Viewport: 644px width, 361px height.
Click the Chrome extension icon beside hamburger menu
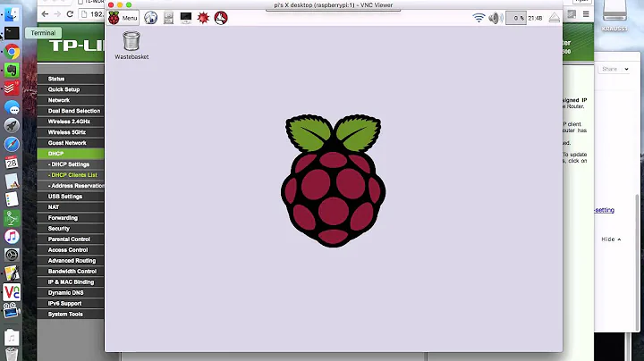pos(572,14)
